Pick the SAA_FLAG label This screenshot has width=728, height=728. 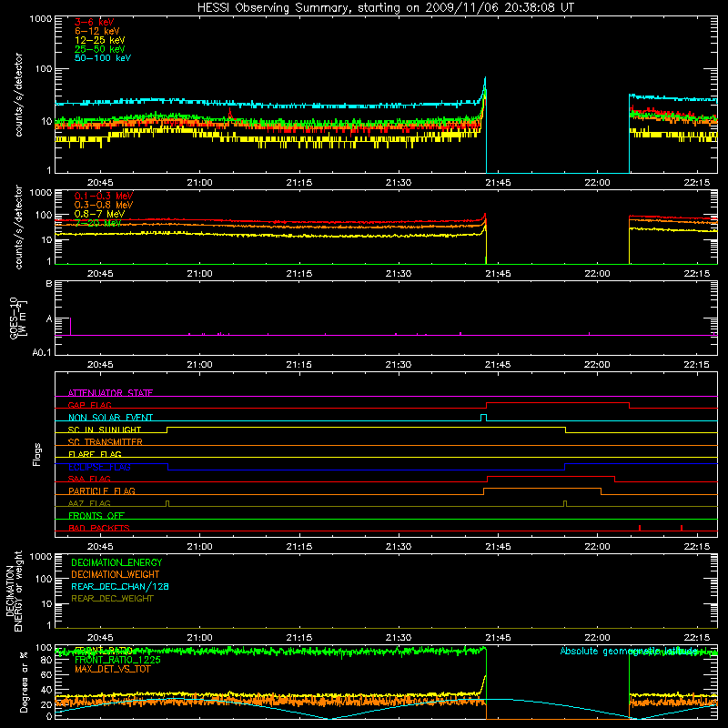(89, 479)
